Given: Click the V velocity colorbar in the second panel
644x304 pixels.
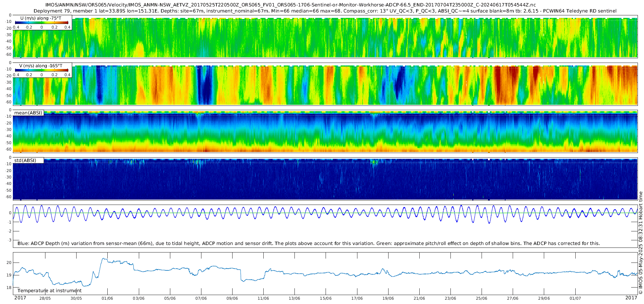Looking at the screenshot, I should click(42, 70).
